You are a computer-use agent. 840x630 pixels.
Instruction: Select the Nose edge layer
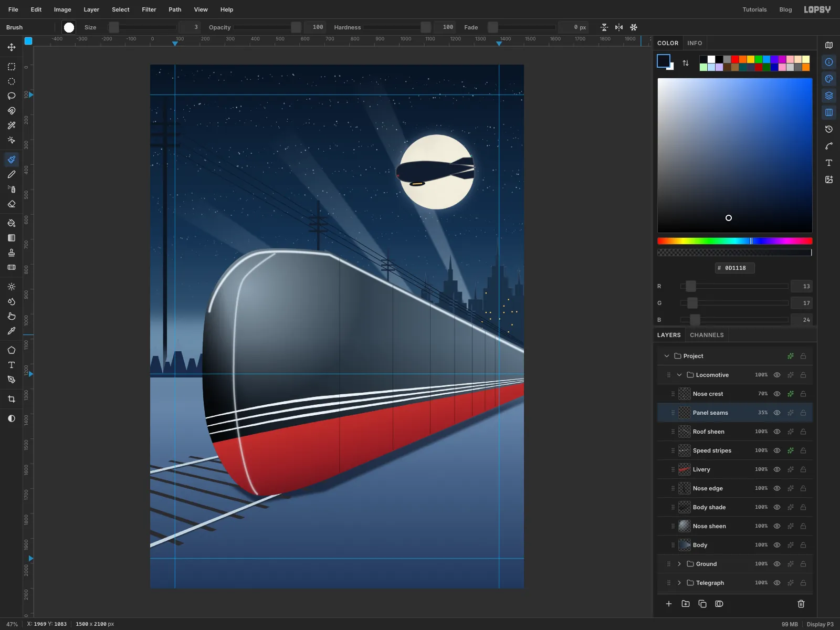point(735,488)
